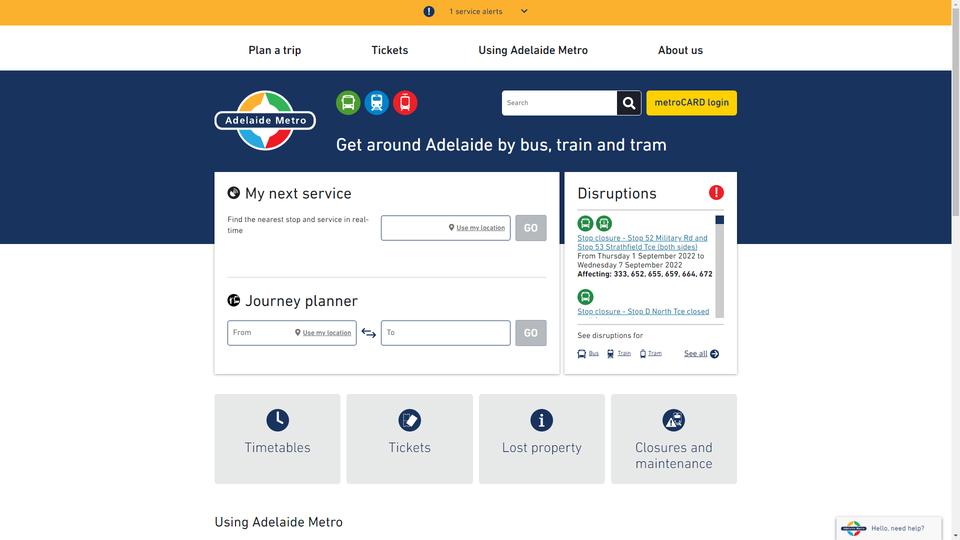
Task: Expand the service alerts chevron
Action: (x=524, y=11)
